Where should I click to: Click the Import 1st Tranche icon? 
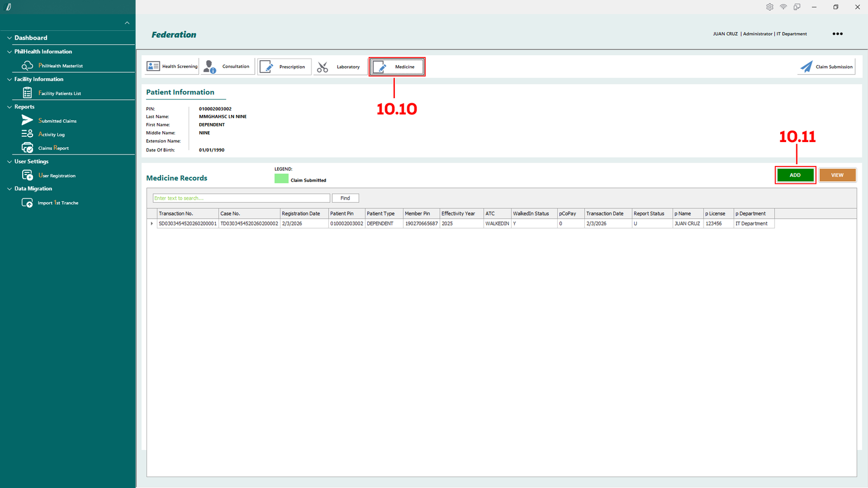(x=27, y=203)
